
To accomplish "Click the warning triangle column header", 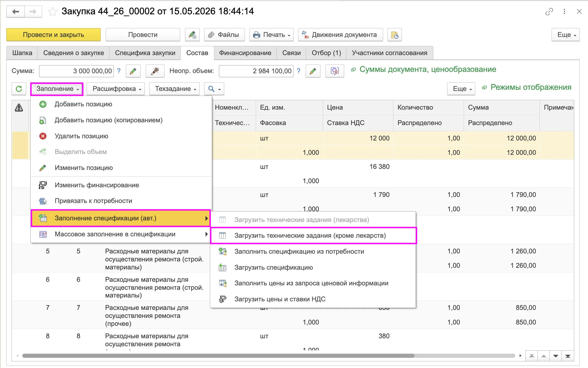I will point(19,107).
